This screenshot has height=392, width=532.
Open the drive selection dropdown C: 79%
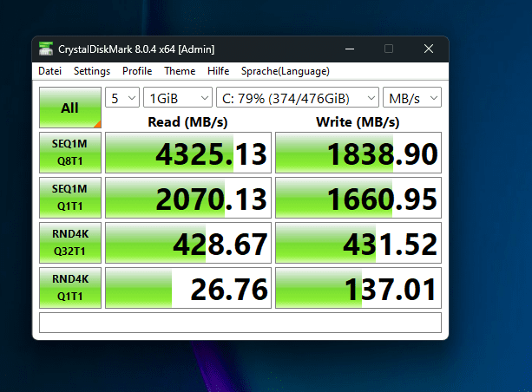pyautogui.click(x=298, y=98)
